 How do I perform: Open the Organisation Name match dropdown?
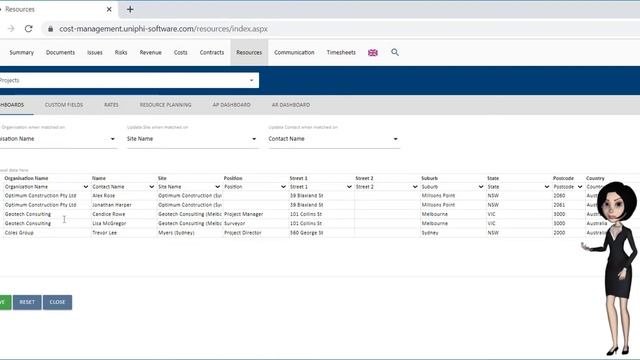tap(58, 139)
